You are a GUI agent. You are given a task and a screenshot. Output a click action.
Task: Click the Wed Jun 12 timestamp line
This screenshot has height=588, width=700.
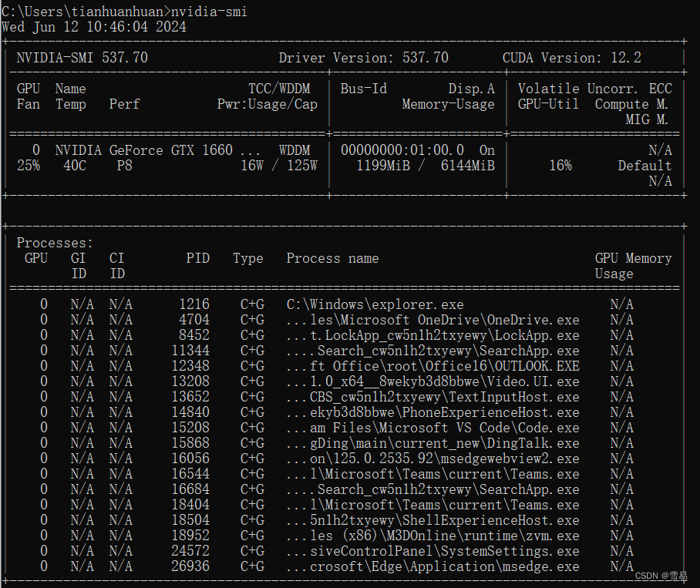coord(93,26)
